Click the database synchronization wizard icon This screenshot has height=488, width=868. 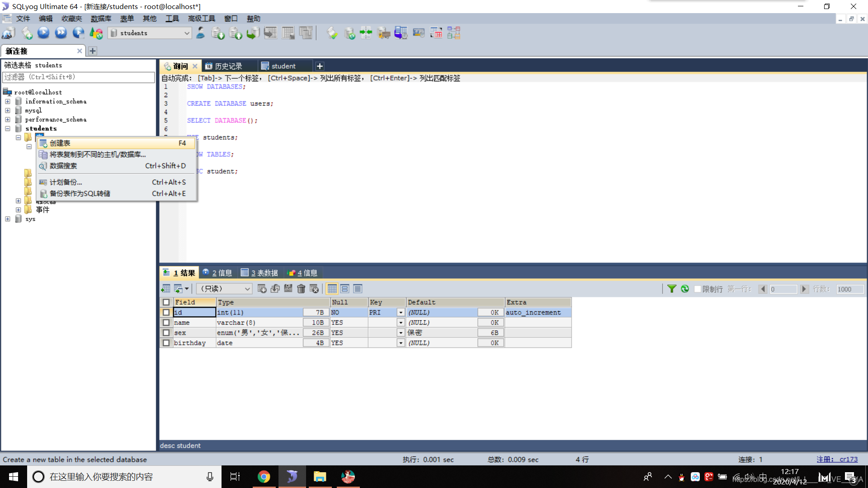350,33
